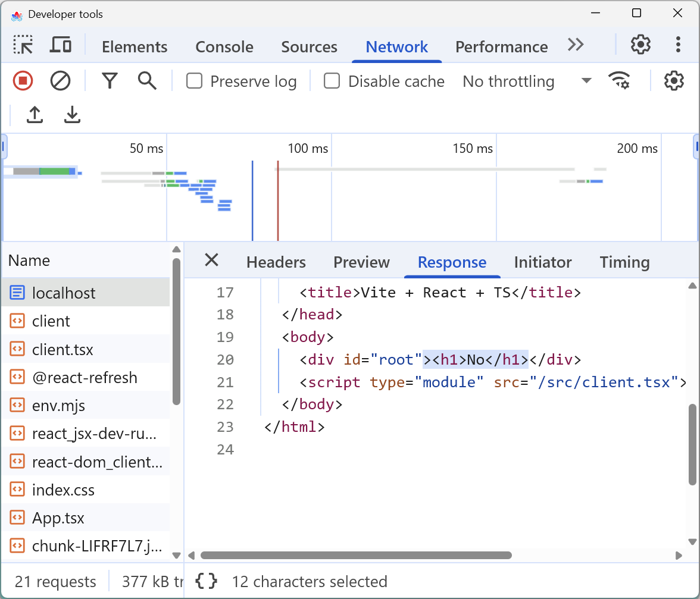The height and width of the screenshot is (599, 700).
Task: Open the Timing tab
Action: pos(624,262)
